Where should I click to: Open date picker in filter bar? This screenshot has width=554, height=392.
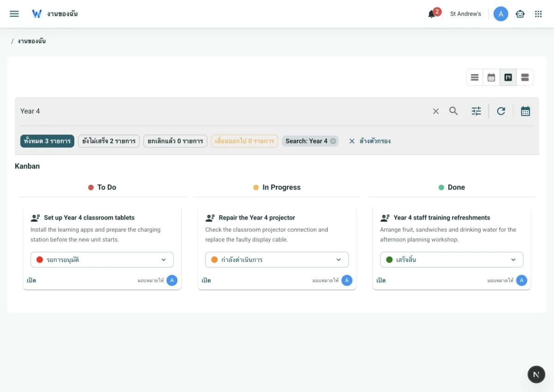(x=525, y=111)
